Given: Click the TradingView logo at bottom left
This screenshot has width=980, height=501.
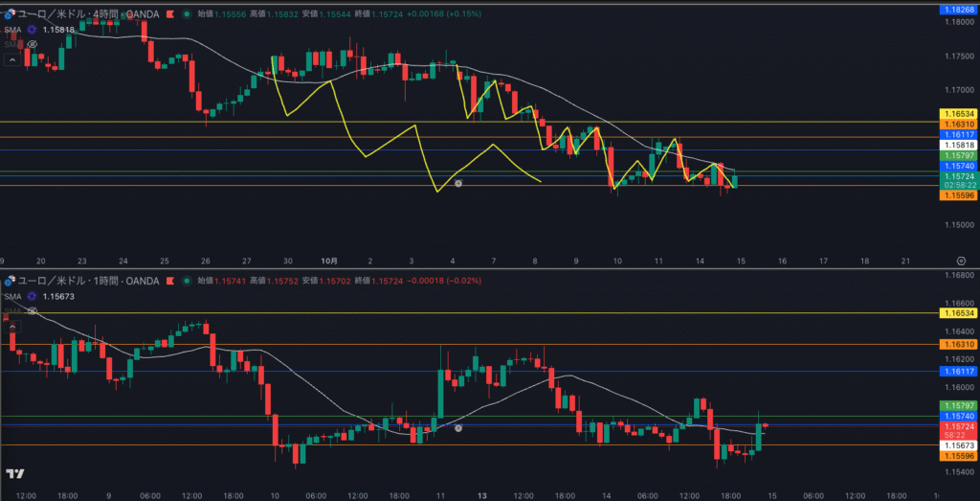Looking at the screenshot, I should [x=14, y=474].
